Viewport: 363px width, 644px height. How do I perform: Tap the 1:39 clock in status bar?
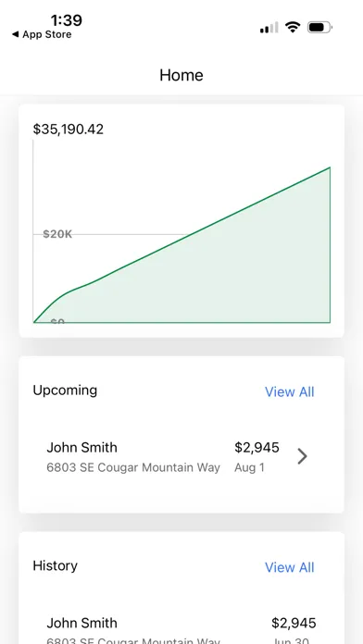(66, 19)
